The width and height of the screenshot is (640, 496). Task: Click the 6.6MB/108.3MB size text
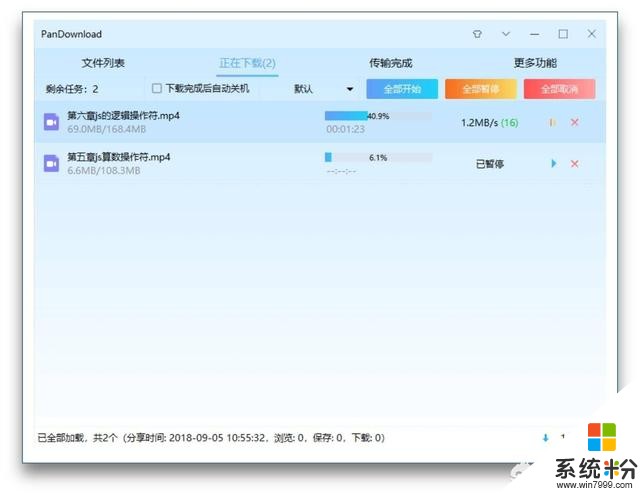pos(104,171)
